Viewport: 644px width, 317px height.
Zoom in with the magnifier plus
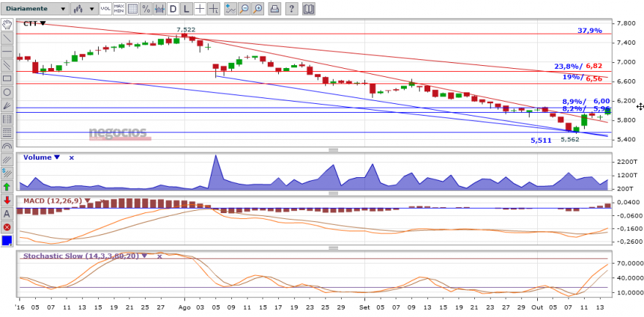click(x=258, y=9)
